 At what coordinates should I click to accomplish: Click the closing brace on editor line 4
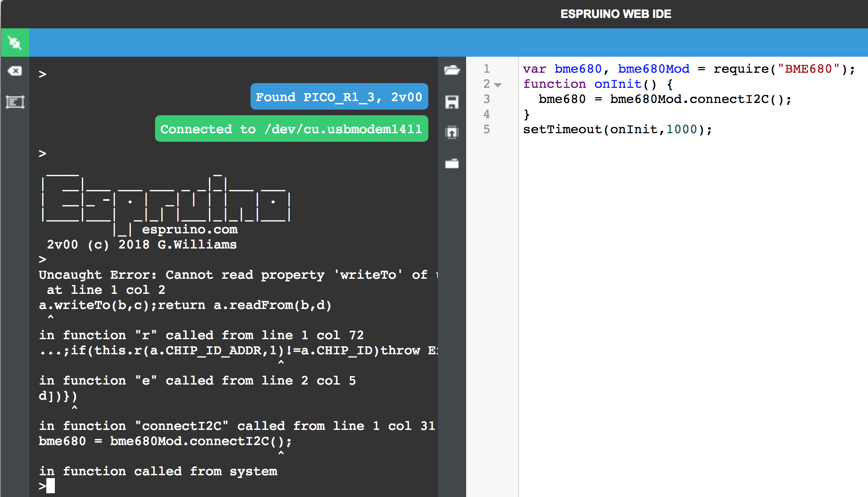coord(527,114)
